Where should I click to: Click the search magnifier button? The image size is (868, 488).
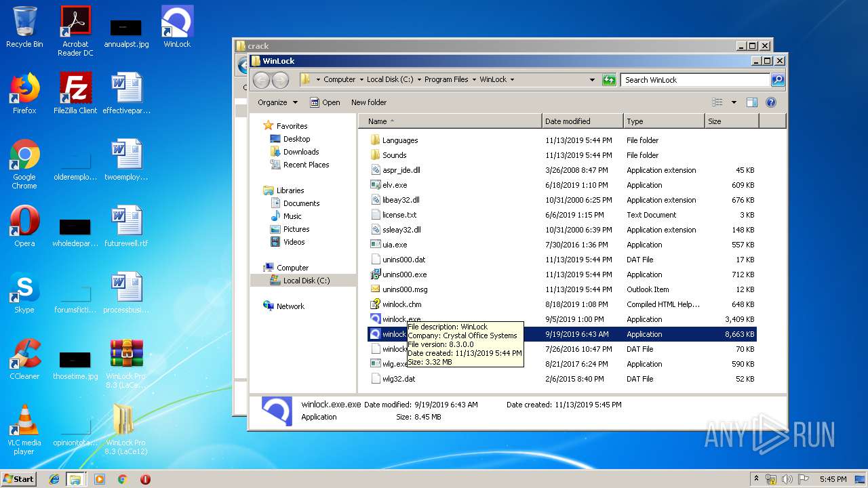click(778, 80)
